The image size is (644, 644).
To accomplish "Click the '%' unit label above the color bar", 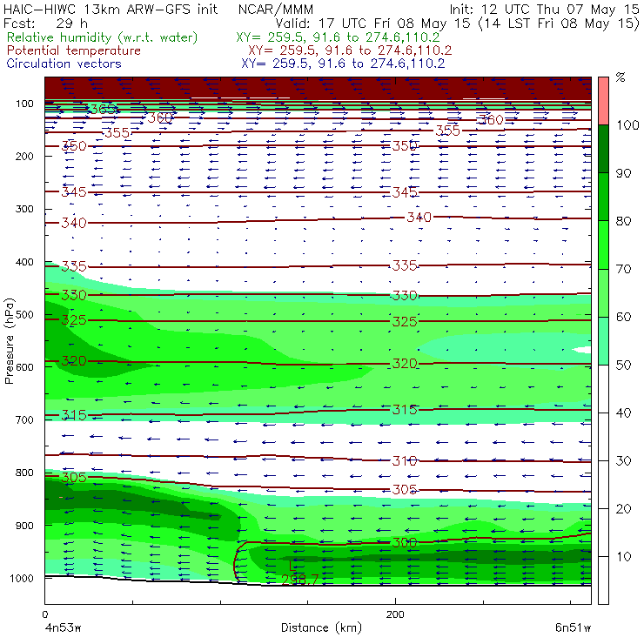I will click(621, 77).
